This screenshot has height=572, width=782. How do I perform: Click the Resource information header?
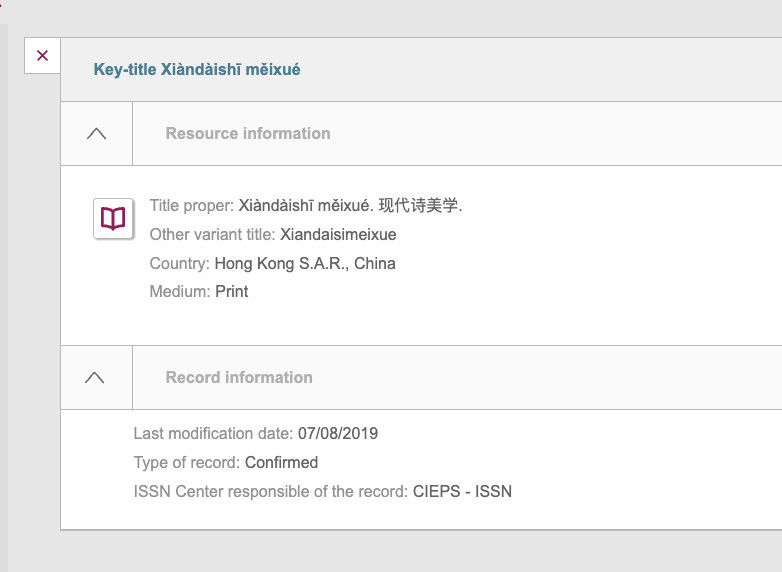tap(248, 133)
